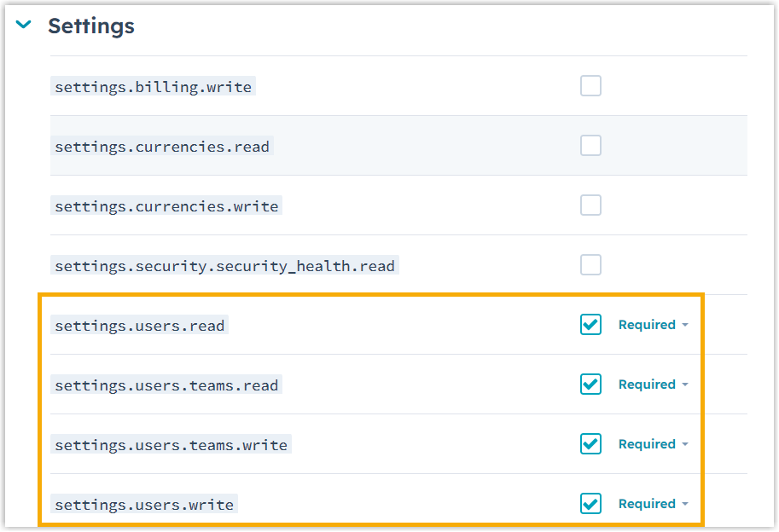The width and height of the screenshot is (779, 532).
Task: Open Required dropdown for settings.users.teams.read
Action: (653, 385)
